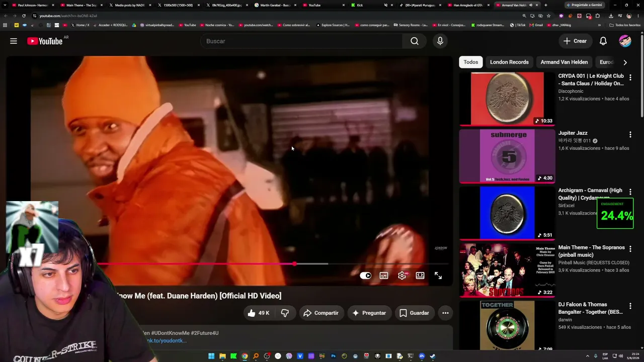Save the video with Guardar
Image resolution: width=644 pixels, height=362 pixels.
coord(414,313)
